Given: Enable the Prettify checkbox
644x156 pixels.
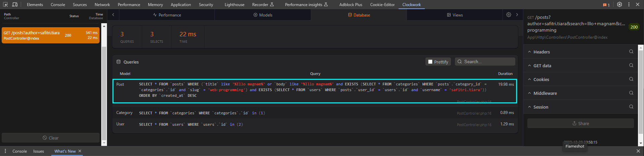Looking at the screenshot, I should point(430,62).
